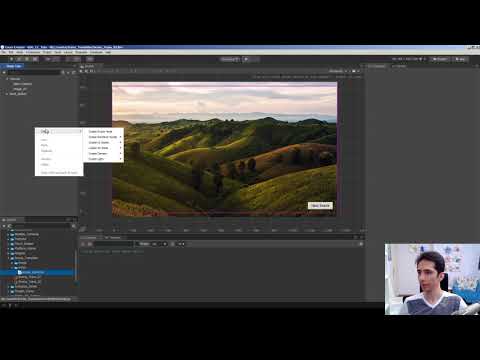The width and height of the screenshot is (480, 360).
Task: Open the preview platform dropdown
Action: [x=230, y=59]
